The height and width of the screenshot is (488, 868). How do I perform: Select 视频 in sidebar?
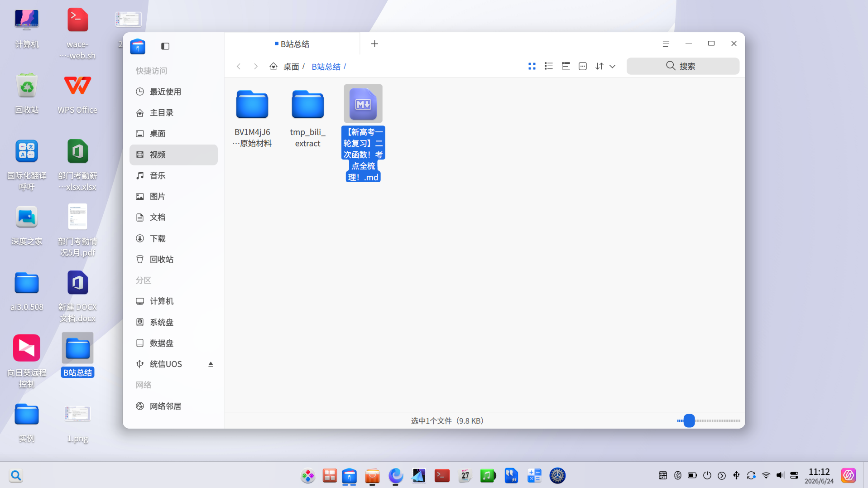pyautogui.click(x=173, y=155)
